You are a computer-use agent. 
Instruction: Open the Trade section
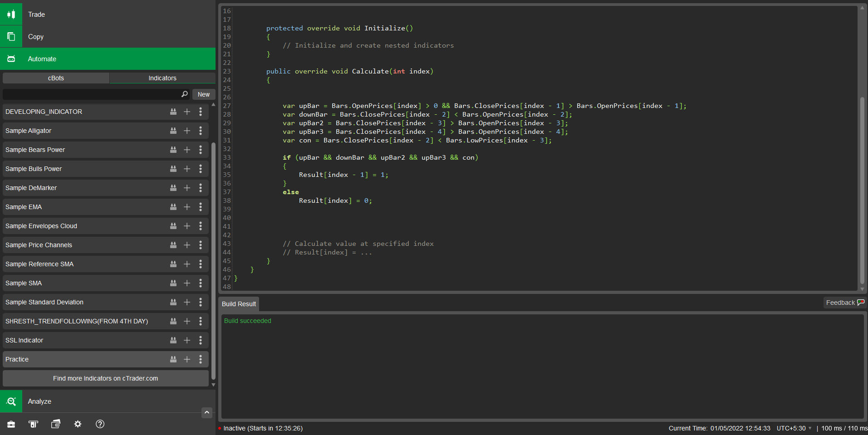(36, 15)
